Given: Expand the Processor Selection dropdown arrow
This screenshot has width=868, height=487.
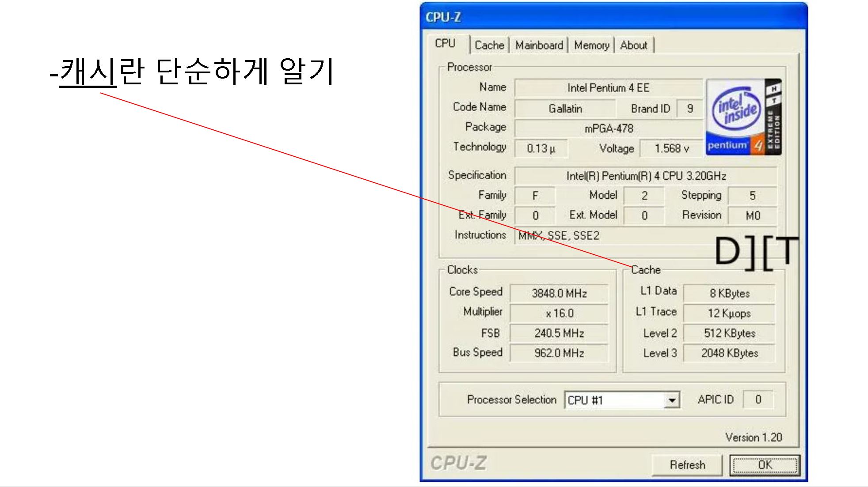Looking at the screenshot, I should (672, 400).
